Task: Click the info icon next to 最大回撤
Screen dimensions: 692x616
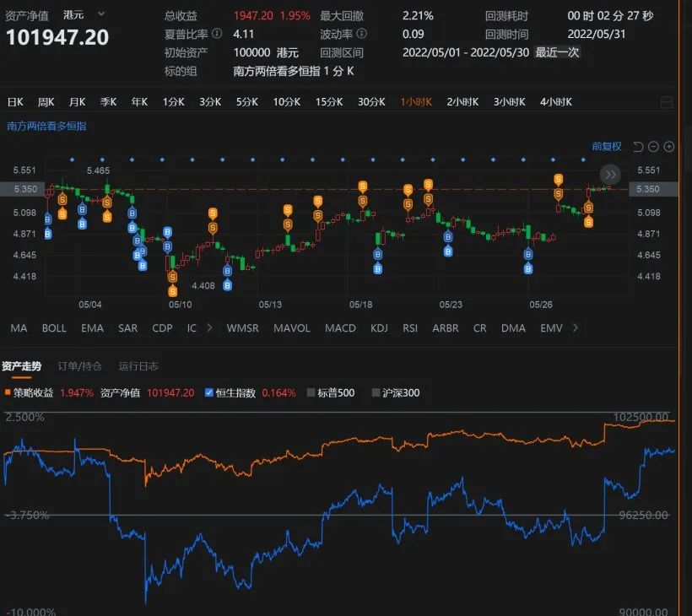Action: pyautogui.click(x=363, y=14)
